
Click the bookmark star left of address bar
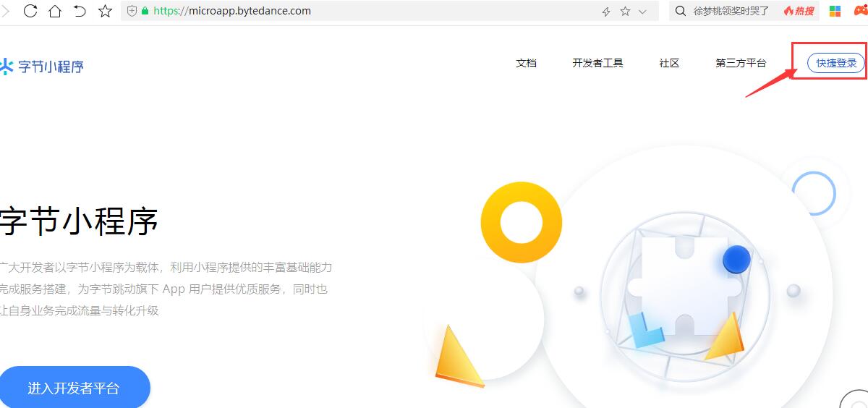click(x=105, y=11)
